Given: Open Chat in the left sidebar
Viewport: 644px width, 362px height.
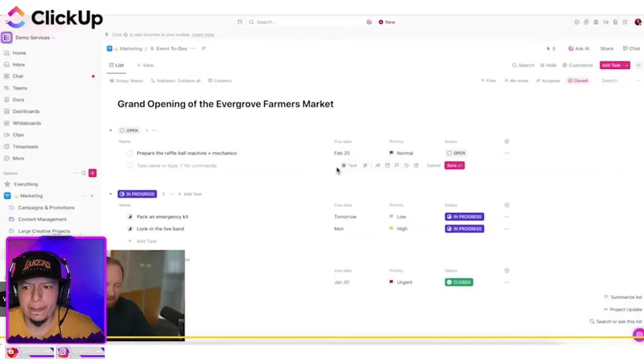Looking at the screenshot, I should [18, 76].
